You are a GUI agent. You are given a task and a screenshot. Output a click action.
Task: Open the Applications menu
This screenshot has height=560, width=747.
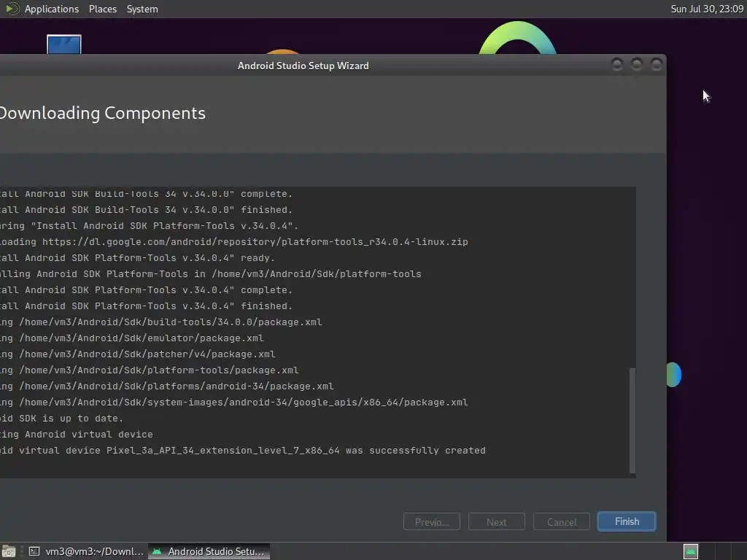pos(52,9)
